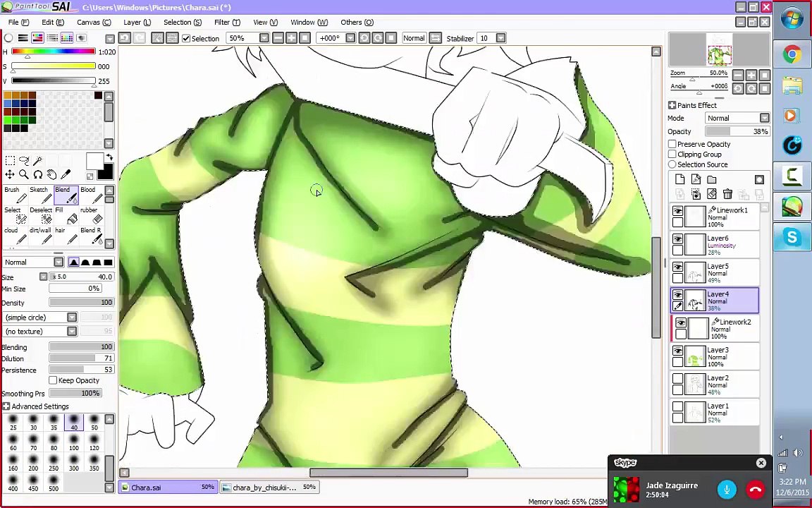Mute microphone in Skype call popup

727,490
